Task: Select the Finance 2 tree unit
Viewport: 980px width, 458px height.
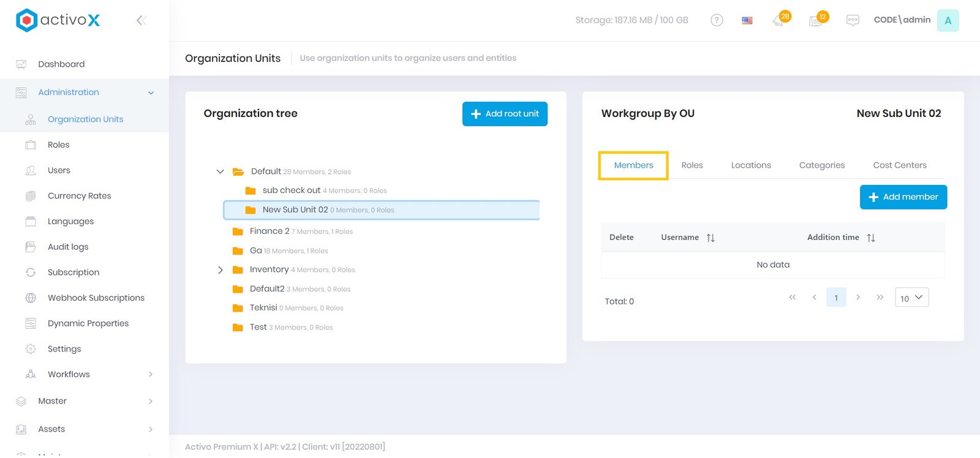Action: [269, 231]
